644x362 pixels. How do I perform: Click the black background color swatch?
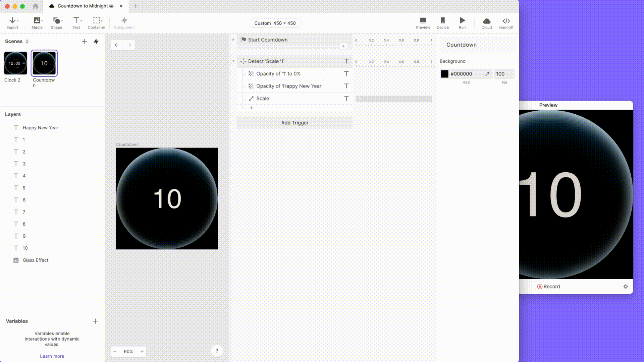pyautogui.click(x=444, y=74)
